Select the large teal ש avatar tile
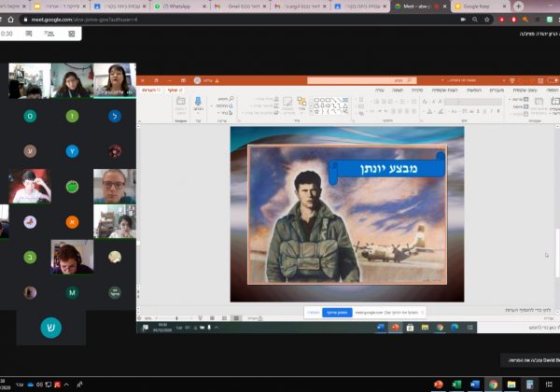560x392 pixels. (51, 328)
